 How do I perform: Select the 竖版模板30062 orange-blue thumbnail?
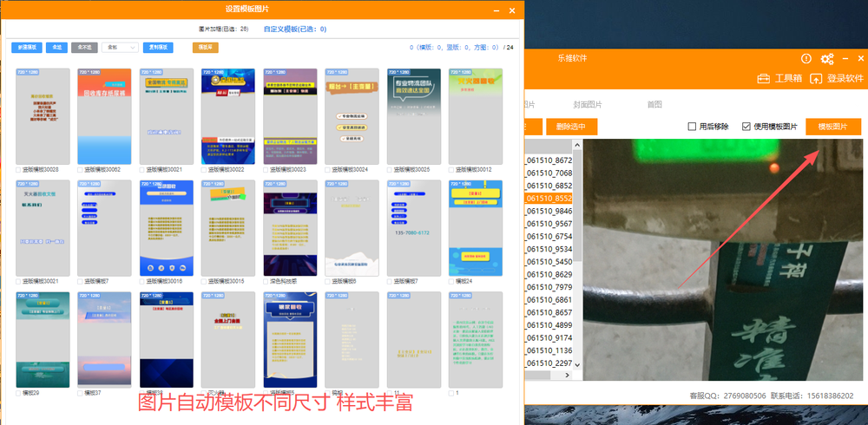105,116
